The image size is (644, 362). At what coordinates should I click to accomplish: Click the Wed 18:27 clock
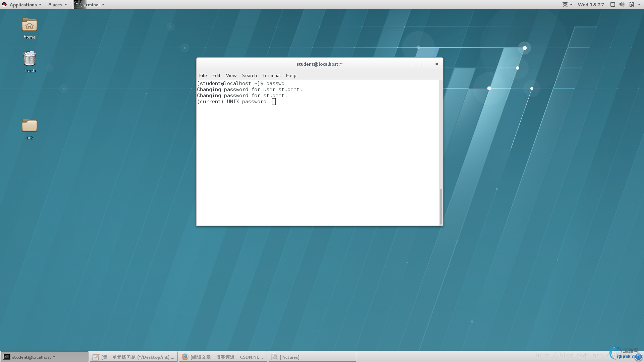(591, 4)
